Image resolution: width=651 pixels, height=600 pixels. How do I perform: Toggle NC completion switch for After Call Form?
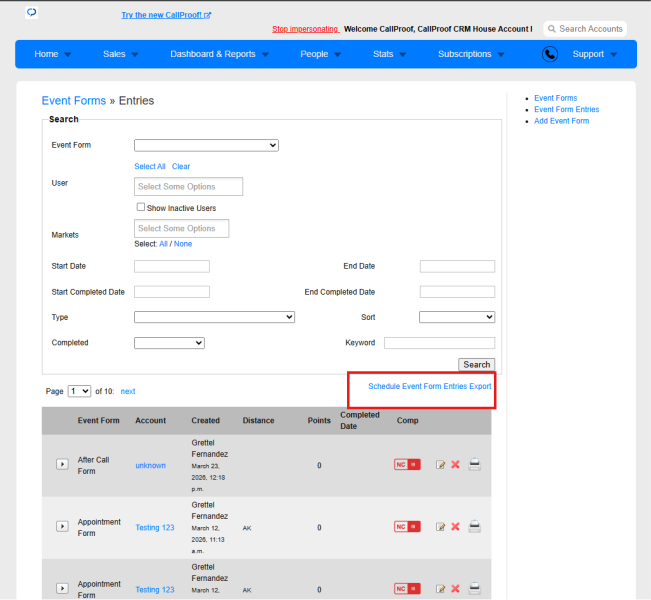click(407, 465)
